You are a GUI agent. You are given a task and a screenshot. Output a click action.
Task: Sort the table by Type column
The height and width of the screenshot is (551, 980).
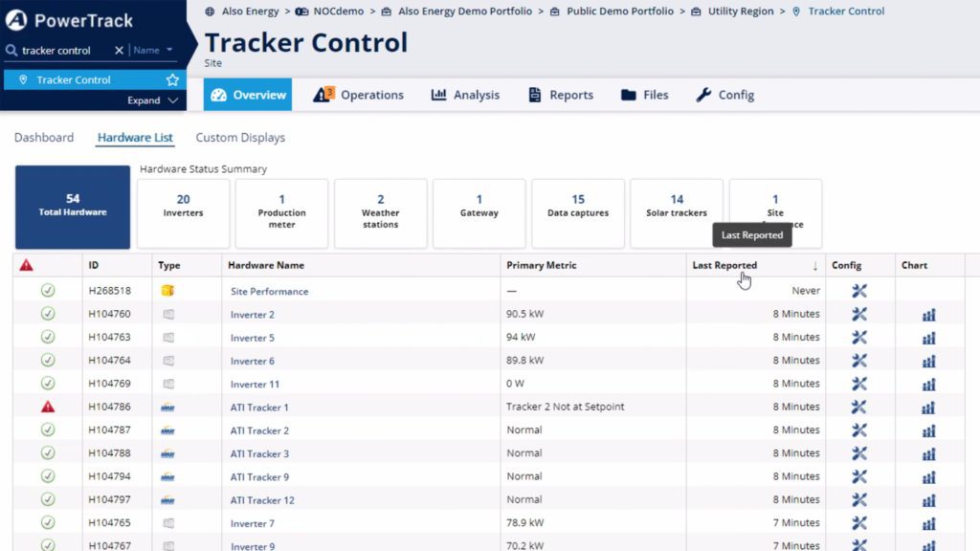pyautogui.click(x=168, y=265)
